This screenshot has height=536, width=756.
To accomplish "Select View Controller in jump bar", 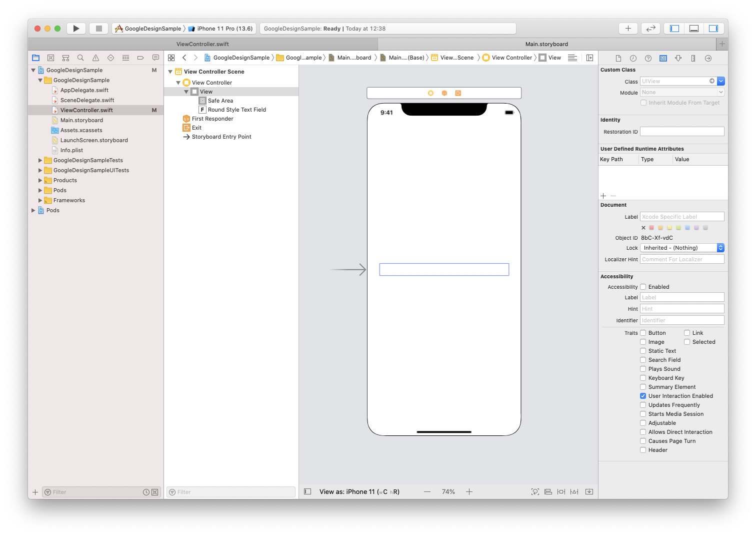I will (x=507, y=58).
